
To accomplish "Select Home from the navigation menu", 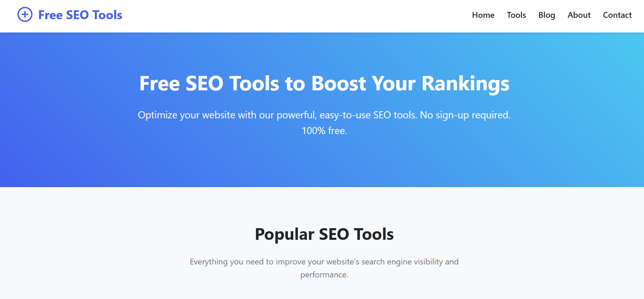I will click(x=483, y=15).
